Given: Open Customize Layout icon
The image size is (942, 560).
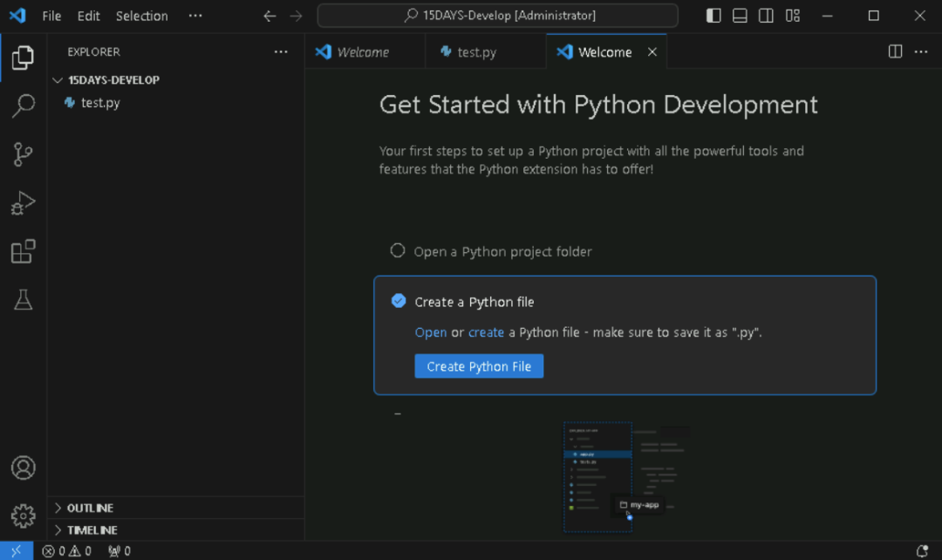Looking at the screenshot, I should [x=792, y=16].
